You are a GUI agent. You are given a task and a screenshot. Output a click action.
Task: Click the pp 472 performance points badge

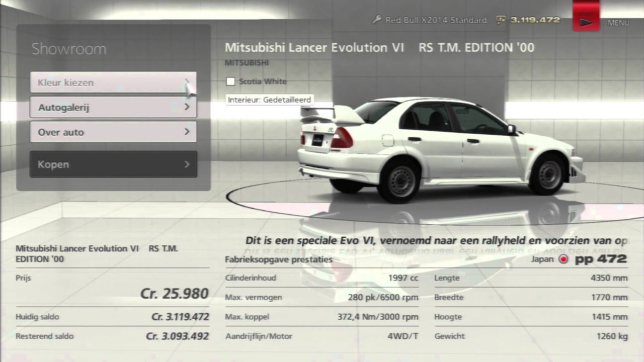[x=601, y=259]
